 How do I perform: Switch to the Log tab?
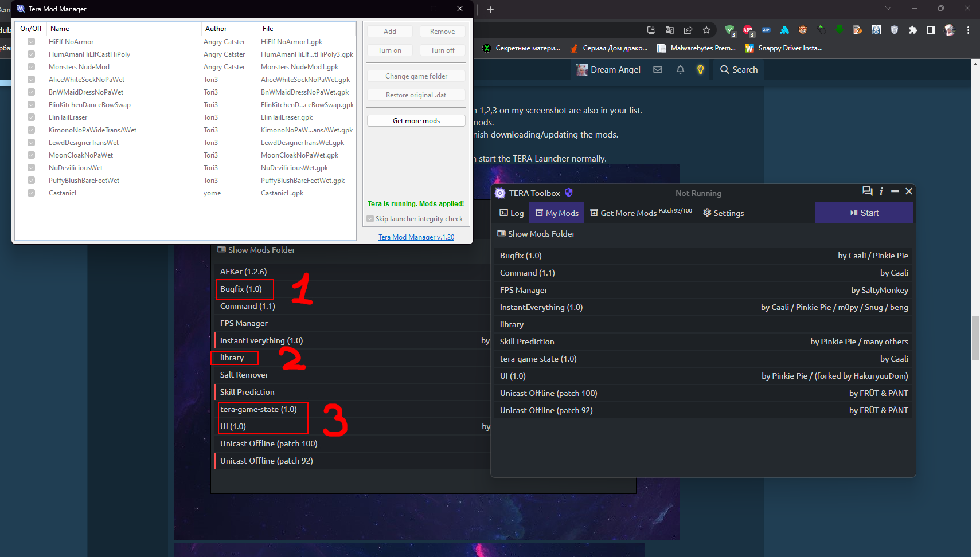tap(512, 213)
